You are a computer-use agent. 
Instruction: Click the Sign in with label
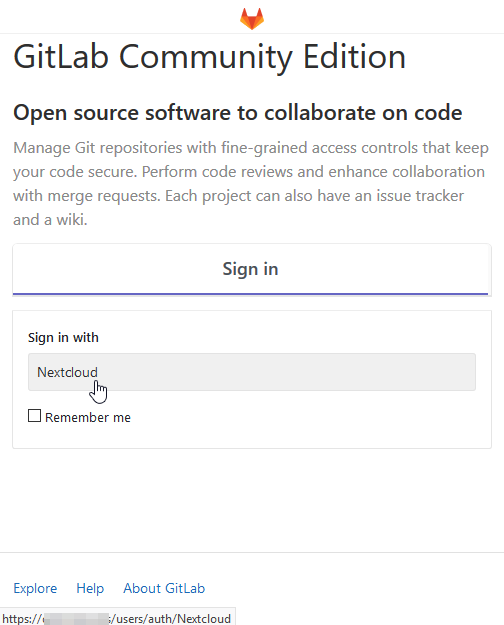point(63,338)
